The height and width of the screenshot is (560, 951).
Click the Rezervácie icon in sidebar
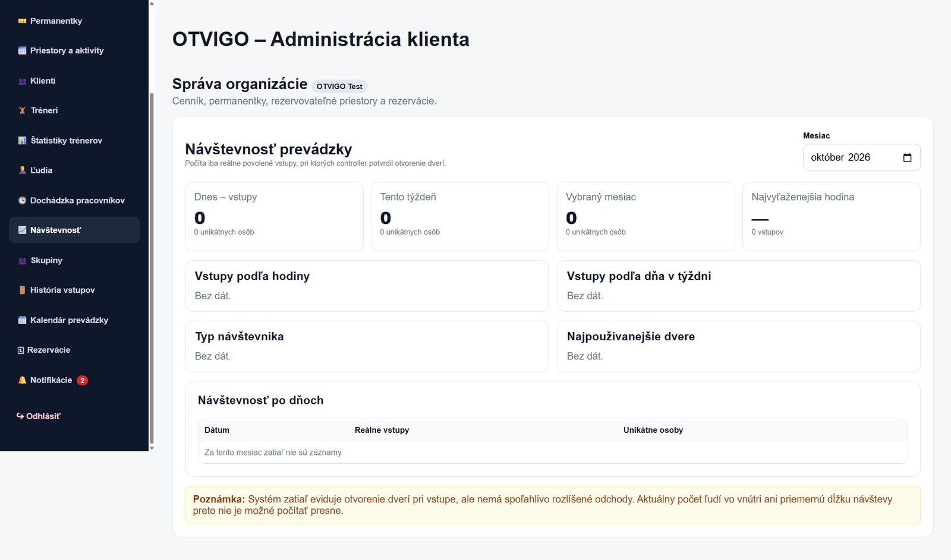[x=21, y=350]
